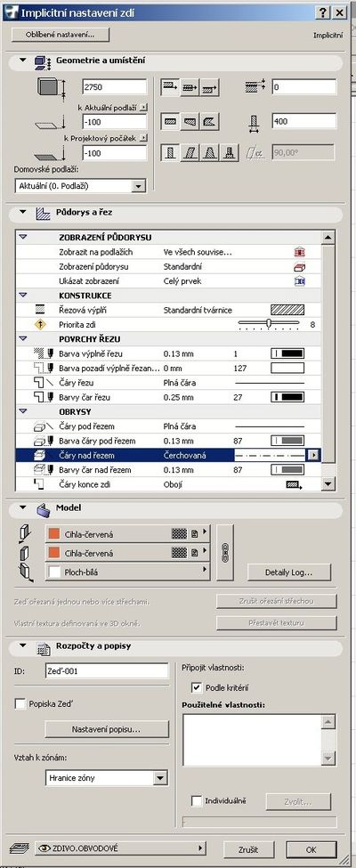Click the Zobrazit na podlažích story icon

[300, 253]
